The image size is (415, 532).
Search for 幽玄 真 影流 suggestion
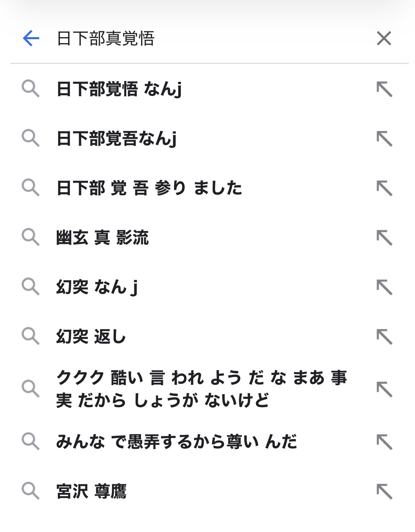tap(102, 238)
